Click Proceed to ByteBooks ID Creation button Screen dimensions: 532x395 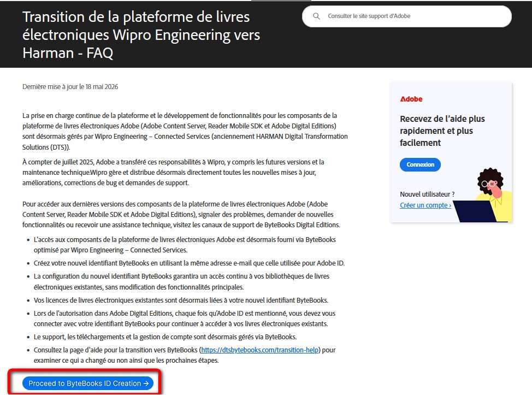click(x=88, y=383)
